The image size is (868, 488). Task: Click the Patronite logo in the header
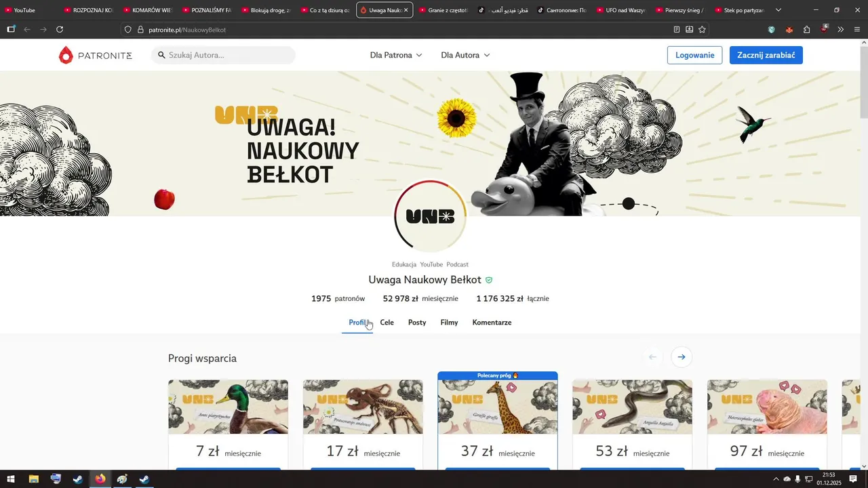tap(96, 56)
